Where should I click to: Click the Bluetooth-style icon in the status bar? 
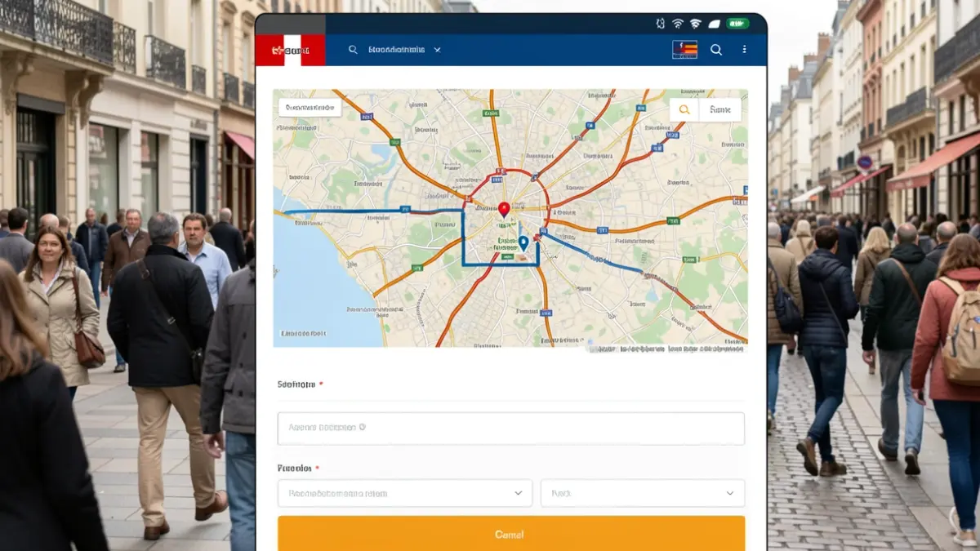(x=660, y=24)
